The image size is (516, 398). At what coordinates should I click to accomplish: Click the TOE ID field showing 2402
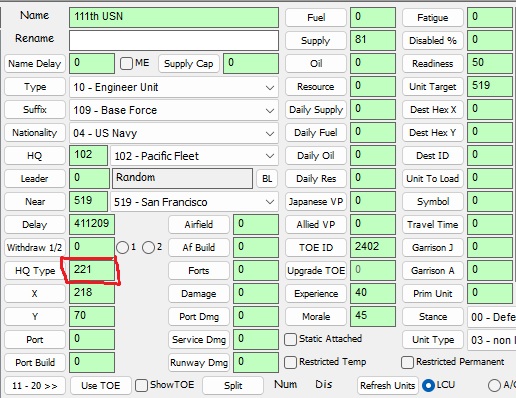[x=373, y=247]
